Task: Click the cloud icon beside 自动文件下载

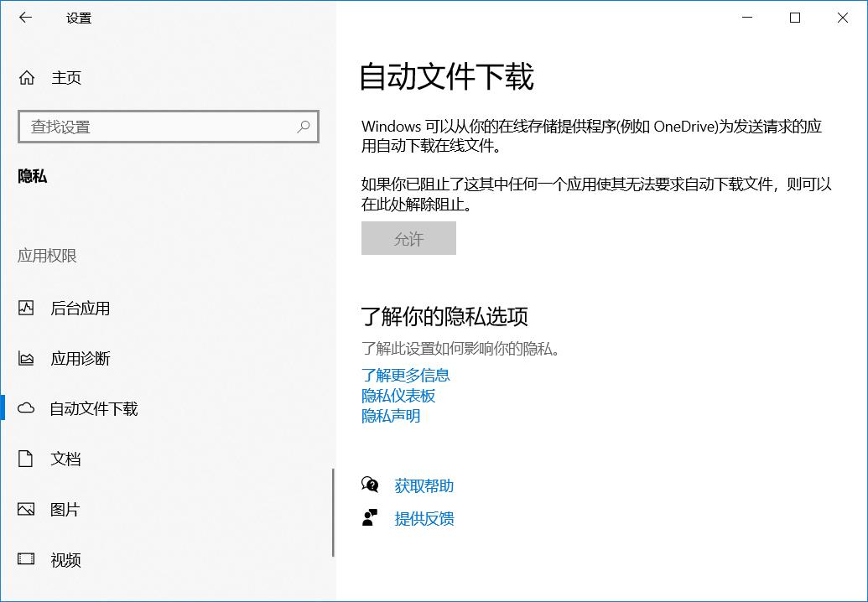Action: coord(25,408)
